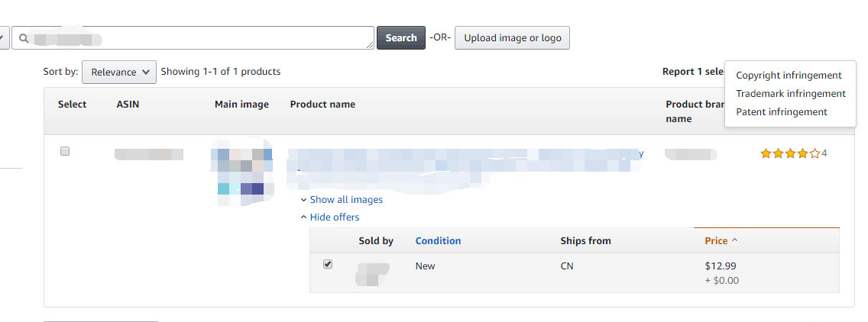Tick the product row Select checkbox
The width and height of the screenshot is (868, 322).
[x=65, y=152]
